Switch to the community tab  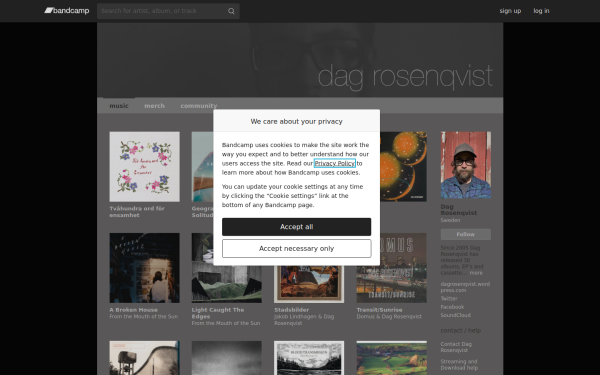199,106
